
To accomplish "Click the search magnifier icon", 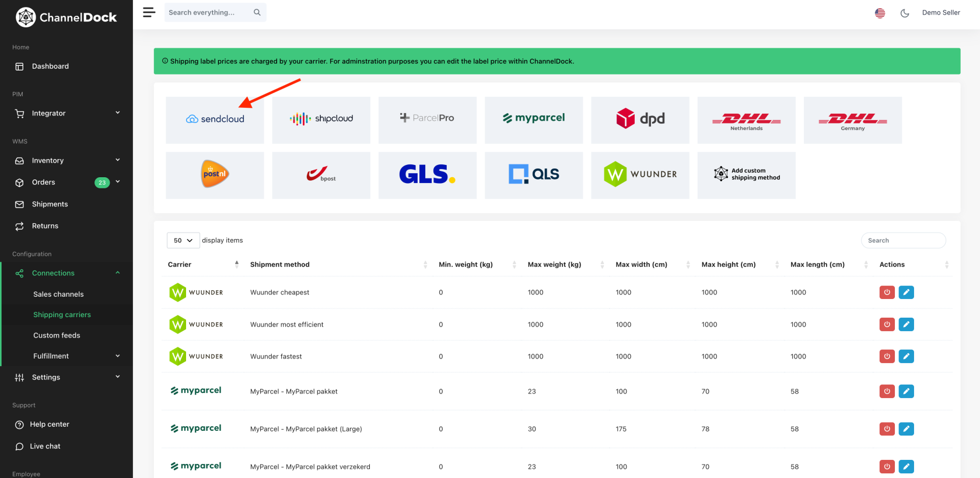I will (x=257, y=12).
